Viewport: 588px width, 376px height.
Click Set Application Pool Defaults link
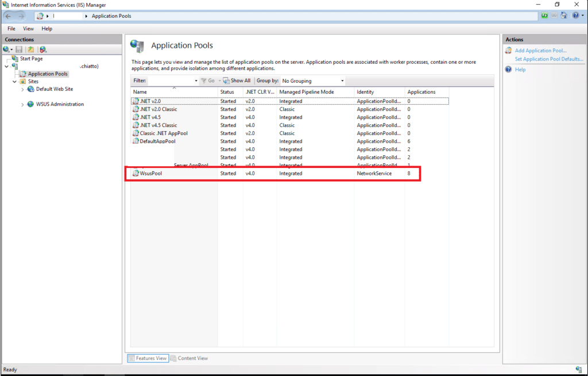(549, 59)
